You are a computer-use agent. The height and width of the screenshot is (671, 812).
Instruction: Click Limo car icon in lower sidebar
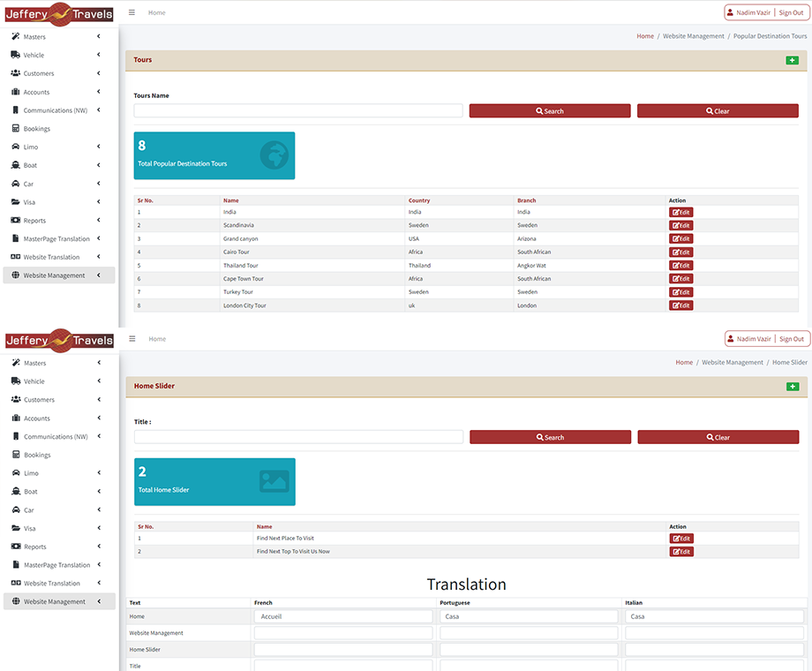[x=16, y=473]
